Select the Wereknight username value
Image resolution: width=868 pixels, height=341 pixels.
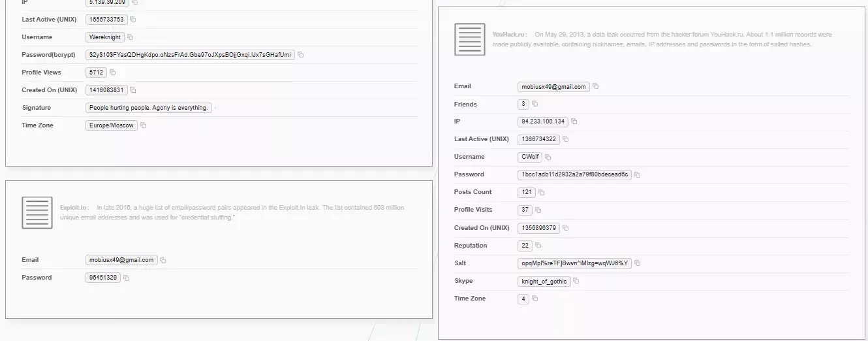point(105,37)
